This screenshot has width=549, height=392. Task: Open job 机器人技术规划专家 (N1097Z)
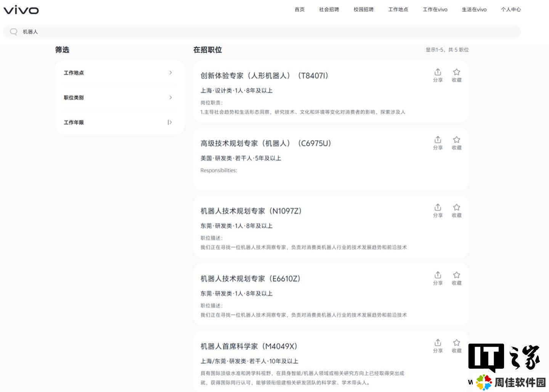(x=251, y=211)
